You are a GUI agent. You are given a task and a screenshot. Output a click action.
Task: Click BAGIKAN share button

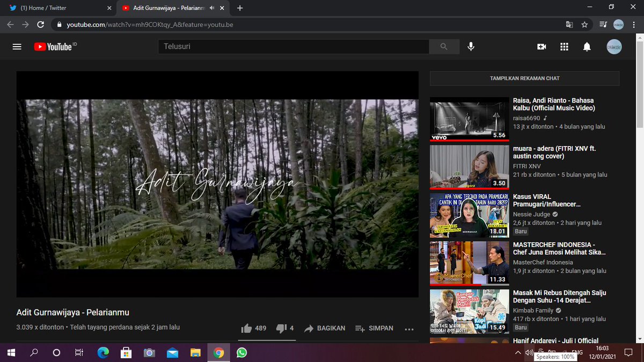click(x=324, y=328)
